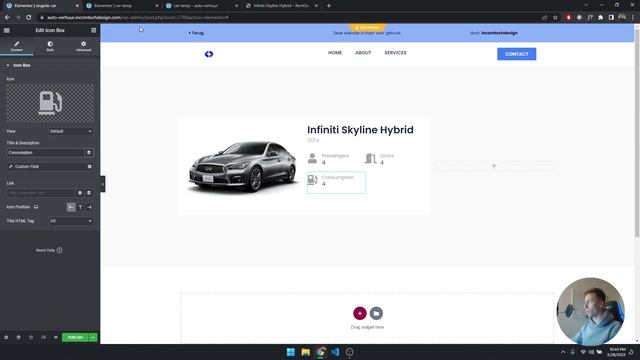640x360 pixels.
Task: Toggle Responsive Mode icon
Action: tap(43, 338)
